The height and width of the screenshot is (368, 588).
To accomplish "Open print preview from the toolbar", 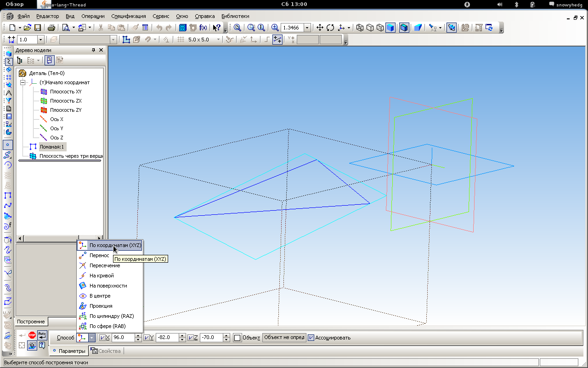I will (65, 28).
